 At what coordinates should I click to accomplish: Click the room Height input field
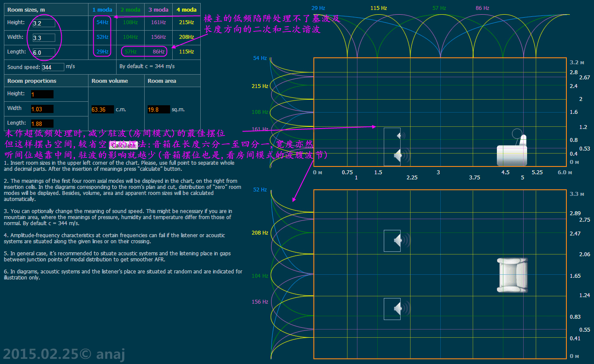coord(44,23)
